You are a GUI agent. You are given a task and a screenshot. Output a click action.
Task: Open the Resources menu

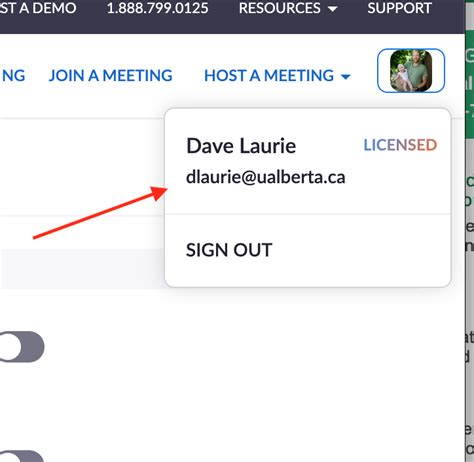click(288, 8)
